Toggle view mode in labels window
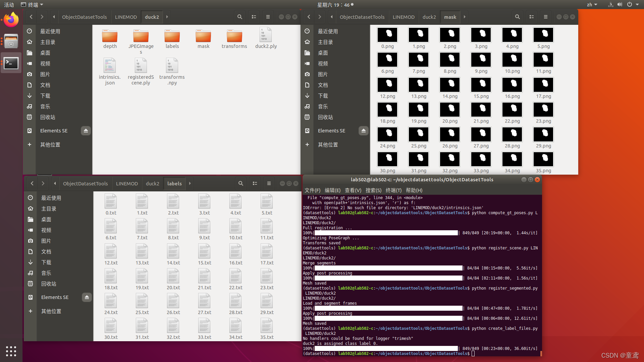Viewport: 644px width, 362px height. click(x=255, y=183)
